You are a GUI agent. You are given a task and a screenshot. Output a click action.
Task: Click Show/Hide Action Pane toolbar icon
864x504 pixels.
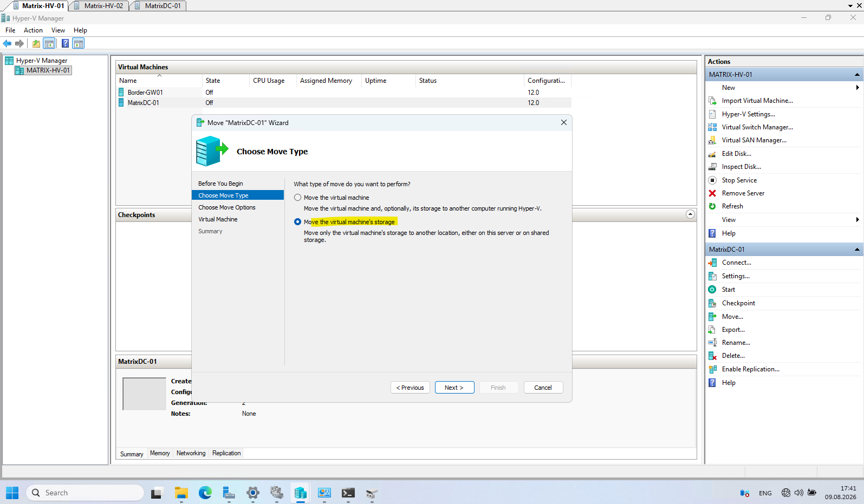click(x=79, y=43)
